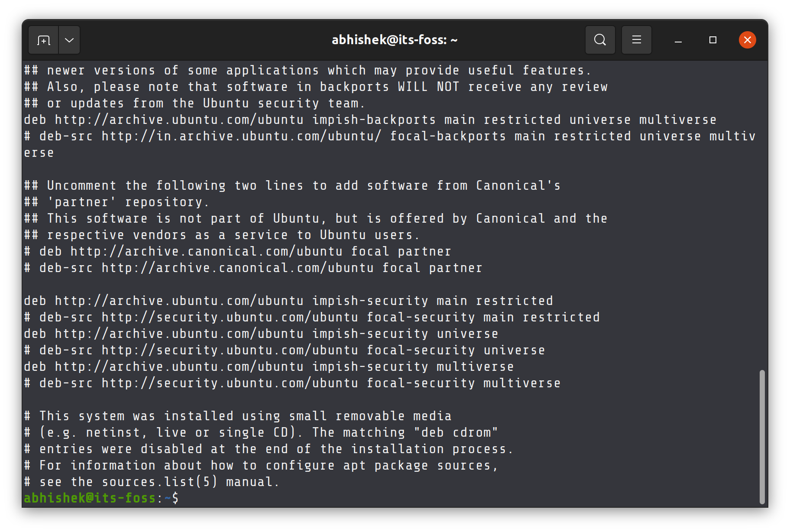Place cursor at the shell prompt line
The height and width of the screenshot is (532, 790).
coord(178,498)
